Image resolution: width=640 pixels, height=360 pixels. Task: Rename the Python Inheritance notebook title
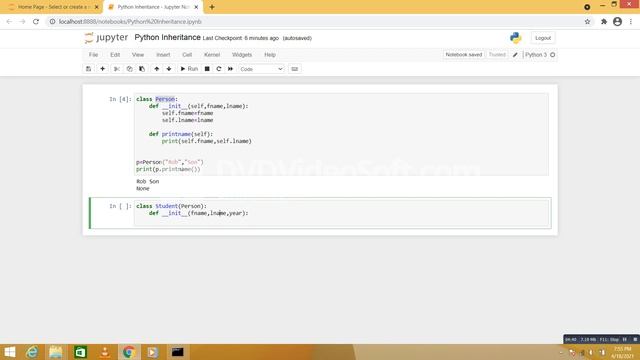pos(167,38)
